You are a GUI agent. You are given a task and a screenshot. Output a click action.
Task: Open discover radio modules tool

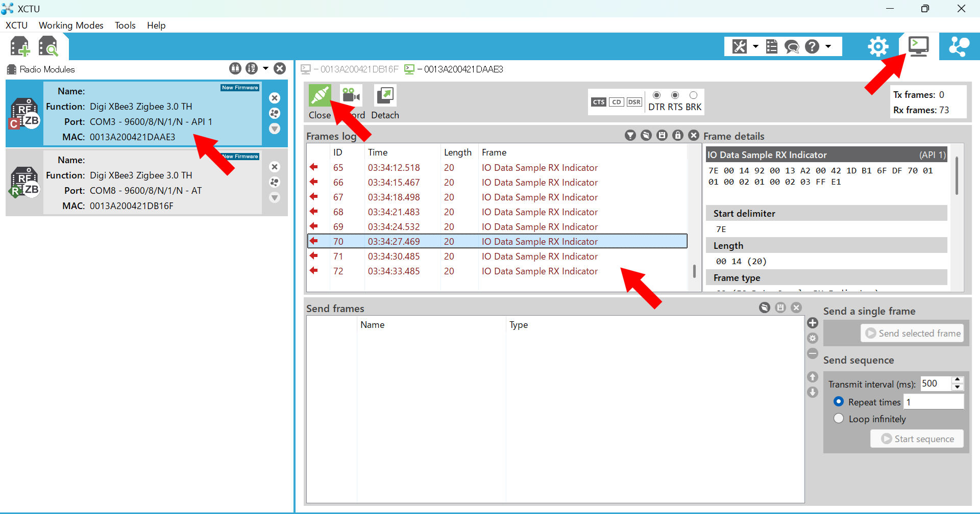click(49, 46)
